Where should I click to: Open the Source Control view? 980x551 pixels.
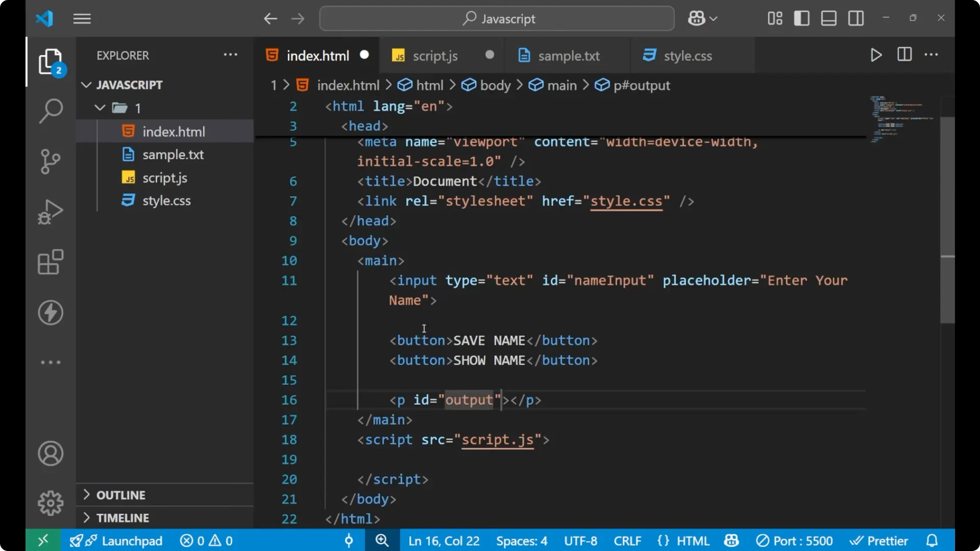[x=51, y=161]
